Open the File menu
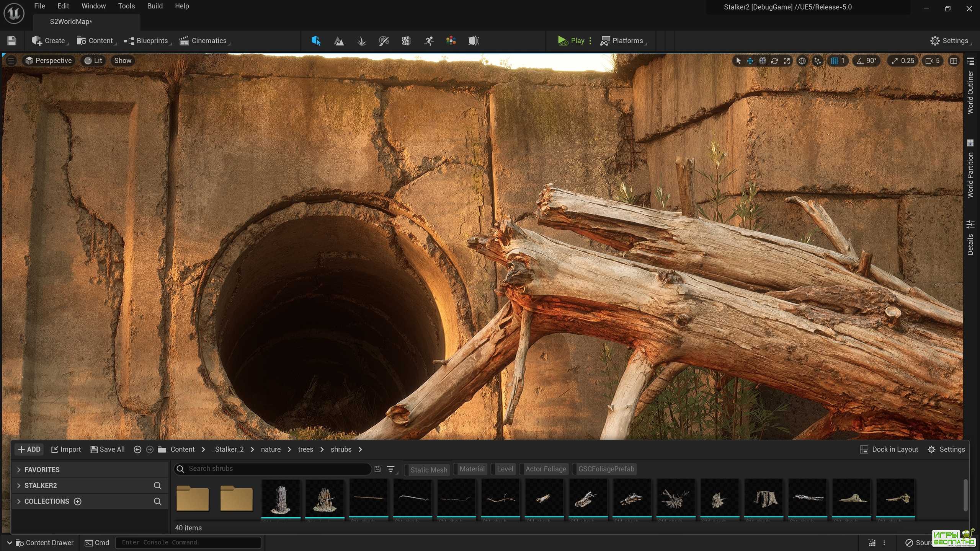 [x=39, y=6]
